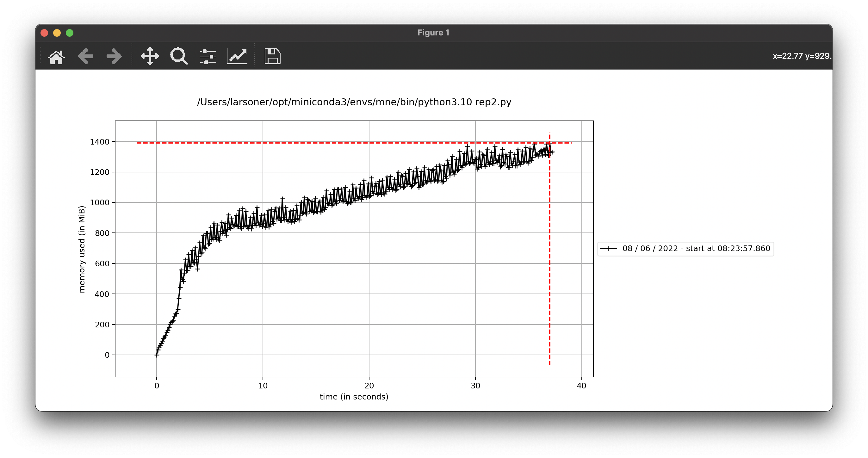The image size is (868, 458).
Task: Click the 'memory used (in MiB)' axis label
Action: point(82,249)
